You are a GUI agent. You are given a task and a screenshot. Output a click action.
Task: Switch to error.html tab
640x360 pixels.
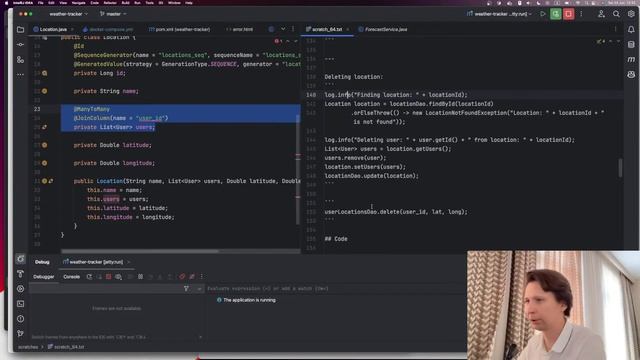(240, 29)
